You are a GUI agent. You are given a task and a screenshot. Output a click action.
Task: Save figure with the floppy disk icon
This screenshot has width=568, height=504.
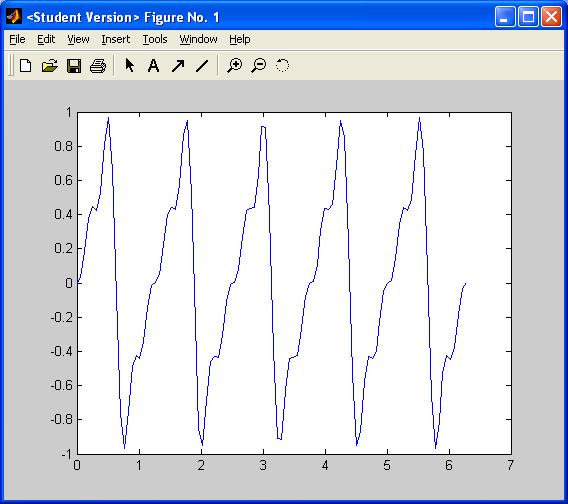coord(74,66)
